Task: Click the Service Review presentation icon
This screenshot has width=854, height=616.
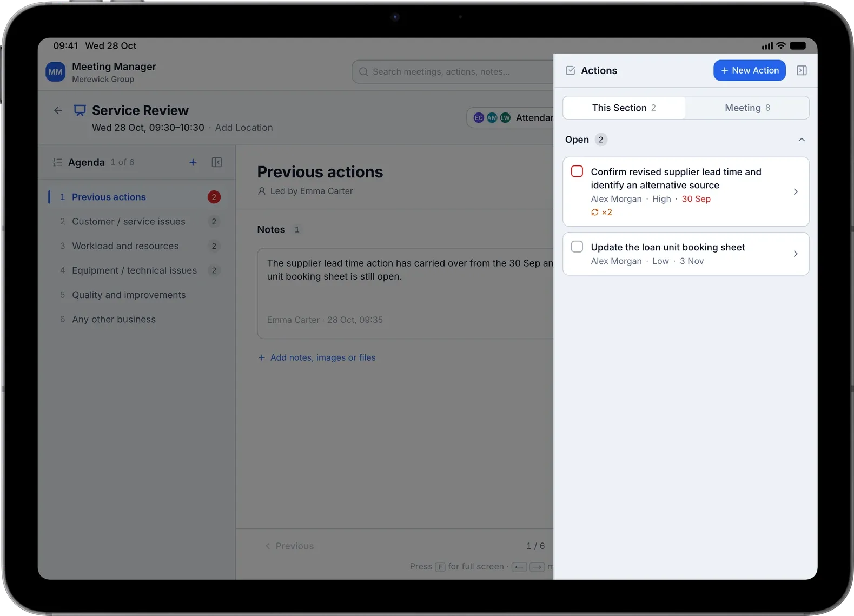Action: [x=80, y=110]
